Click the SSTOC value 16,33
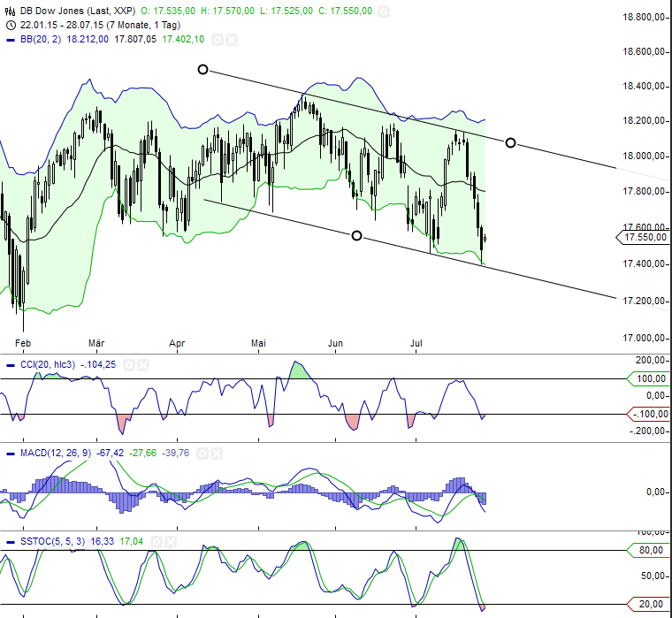This screenshot has width=672, height=618. click(103, 542)
